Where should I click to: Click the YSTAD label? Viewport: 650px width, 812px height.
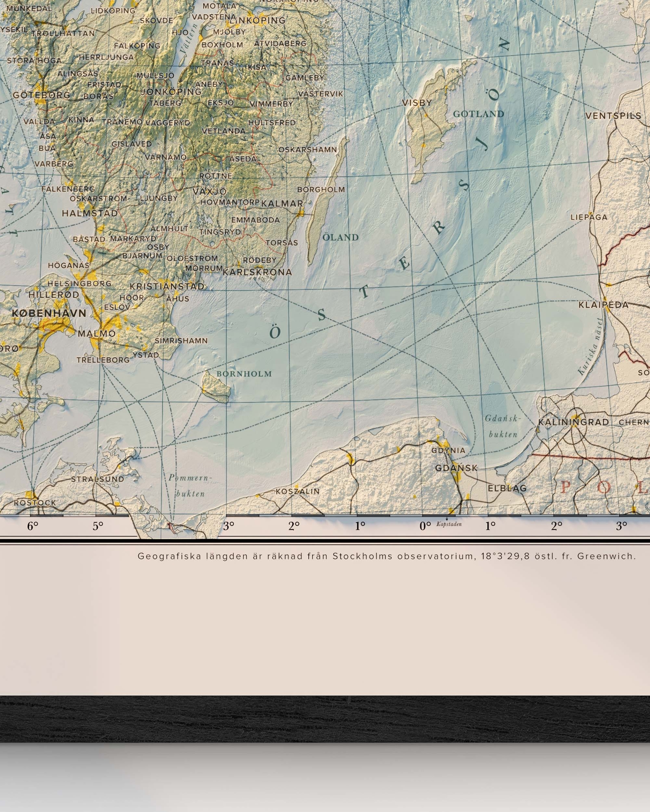146,355
